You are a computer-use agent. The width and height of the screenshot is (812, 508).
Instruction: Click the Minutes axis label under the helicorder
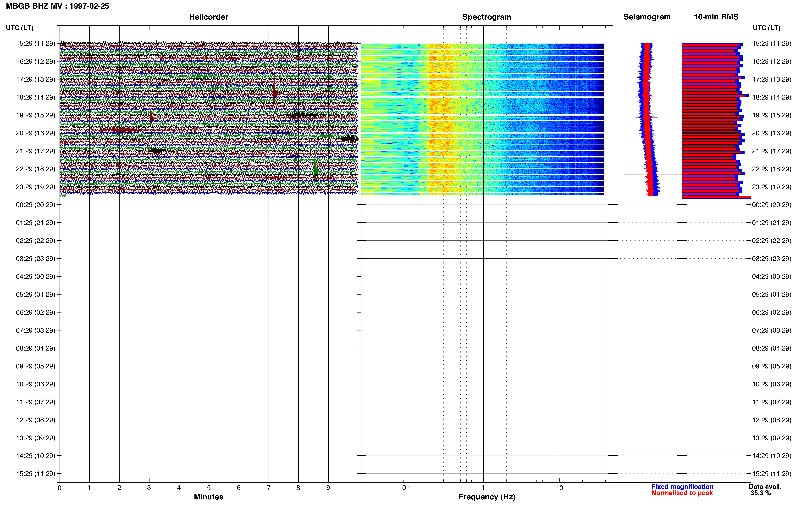pos(209,497)
